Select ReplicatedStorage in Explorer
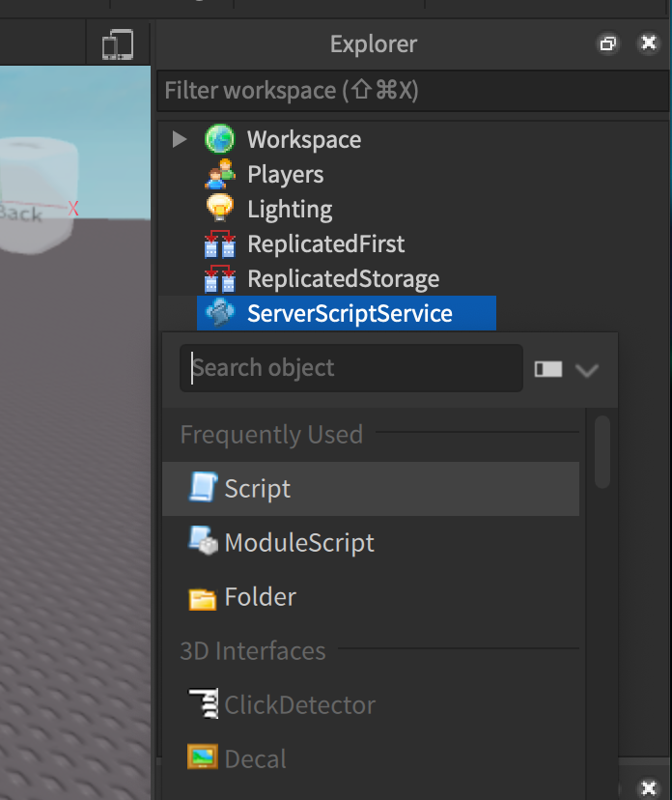The height and width of the screenshot is (800, 672). (x=344, y=279)
